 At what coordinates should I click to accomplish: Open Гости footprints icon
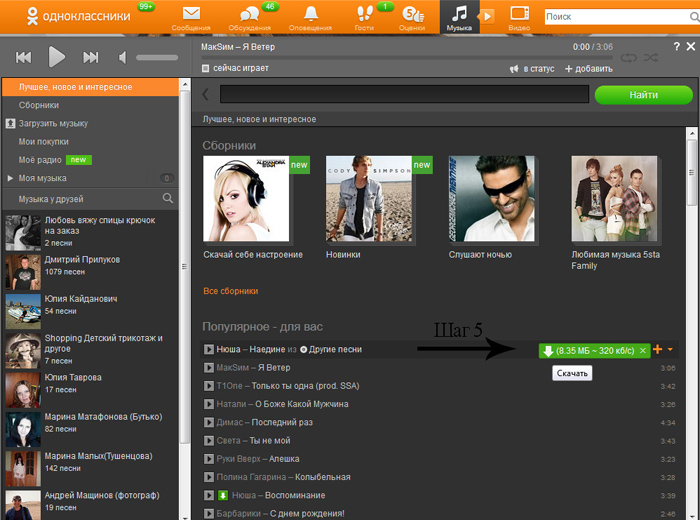pyautogui.click(x=365, y=13)
